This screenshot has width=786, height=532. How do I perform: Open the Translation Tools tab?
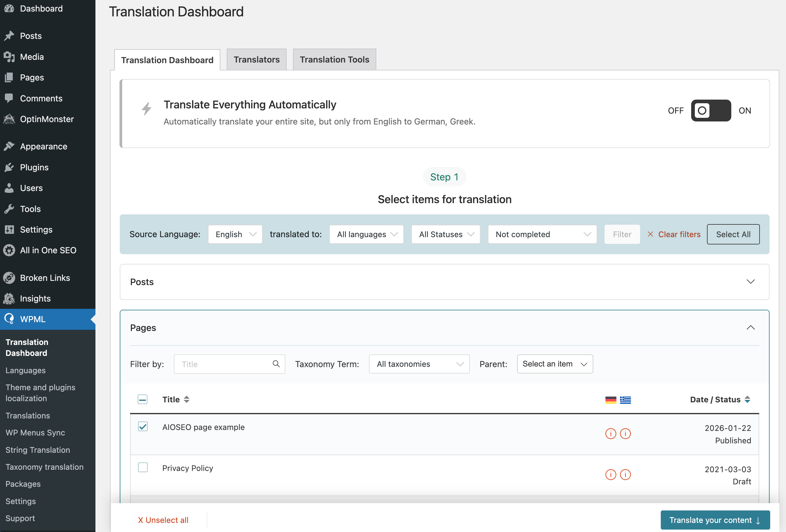[334, 60]
